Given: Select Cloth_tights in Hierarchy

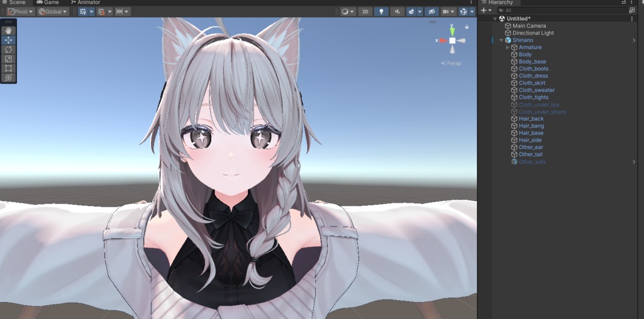Looking at the screenshot, I should coord(533,97).
